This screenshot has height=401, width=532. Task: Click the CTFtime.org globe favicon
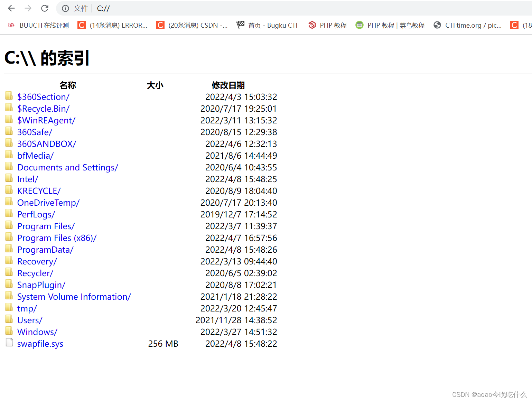437,25
